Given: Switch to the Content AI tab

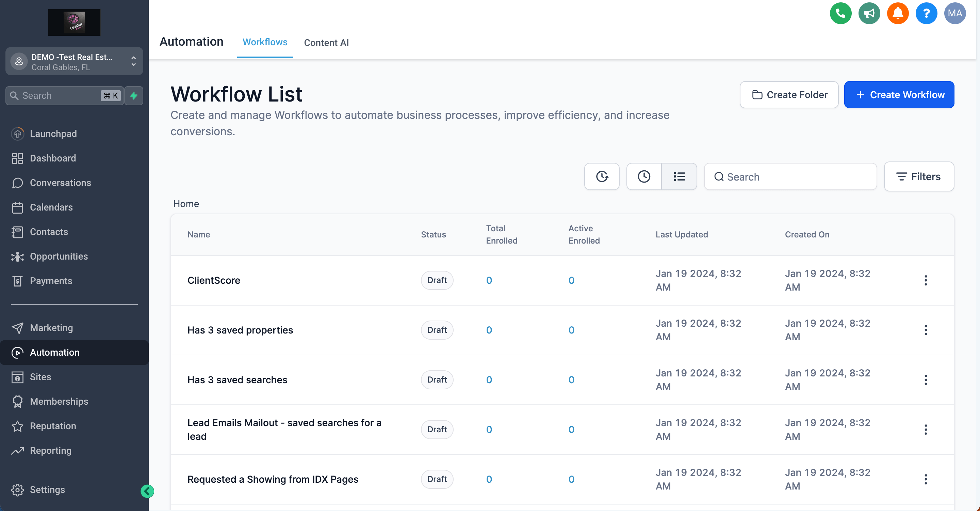Looking at the screenshot, I should (x=326, y=43).
